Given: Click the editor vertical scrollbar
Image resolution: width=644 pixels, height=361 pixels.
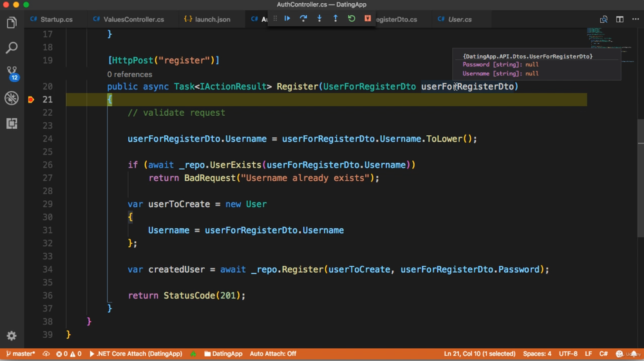Looking at the screenshot, I should coord(640,178).
